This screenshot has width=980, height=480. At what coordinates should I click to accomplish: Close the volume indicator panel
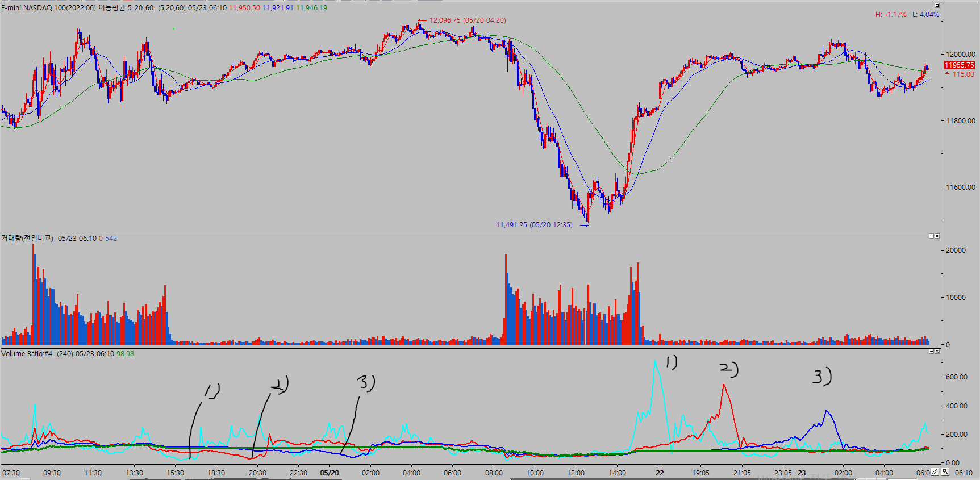click(x=937, y=236)
